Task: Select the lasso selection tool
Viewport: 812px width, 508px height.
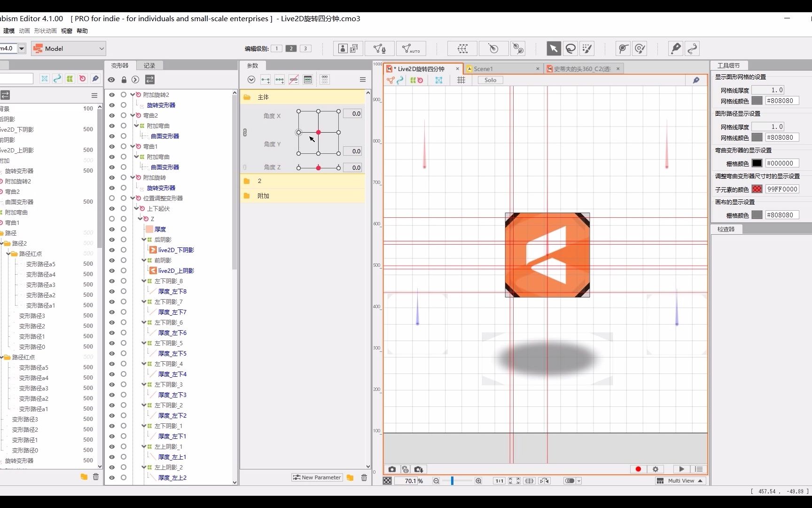Action: (x=570, y=48)
